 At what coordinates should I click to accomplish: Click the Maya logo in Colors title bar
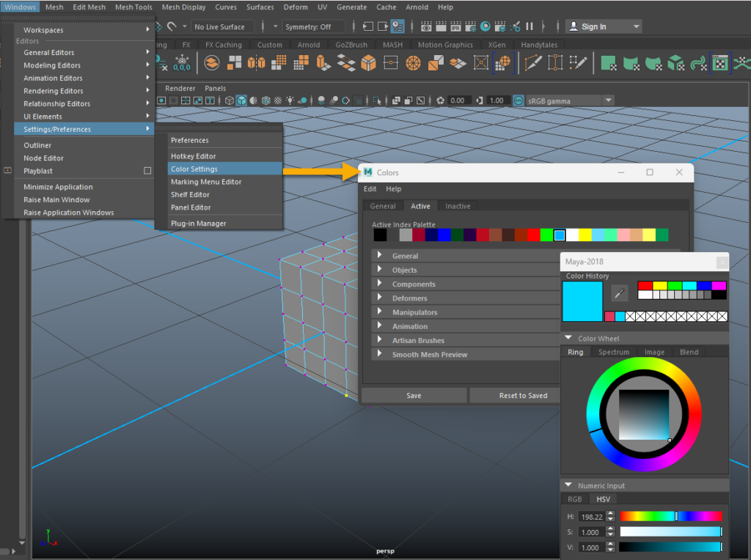pyautogui.click(x=368, y=172)
